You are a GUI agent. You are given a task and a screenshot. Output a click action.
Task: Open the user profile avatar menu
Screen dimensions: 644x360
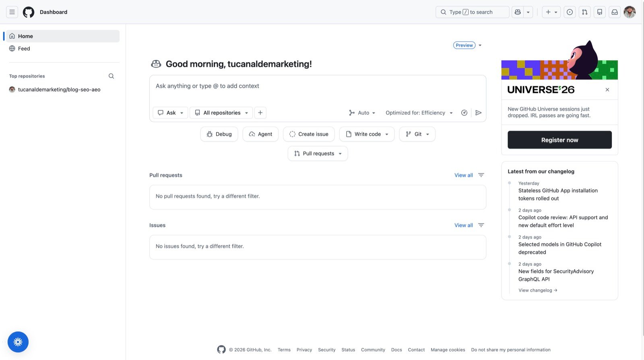pos(630,12)
